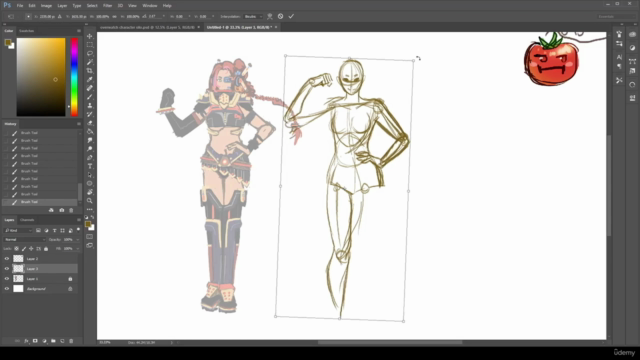Open the Paragraph panel icon

619,66
